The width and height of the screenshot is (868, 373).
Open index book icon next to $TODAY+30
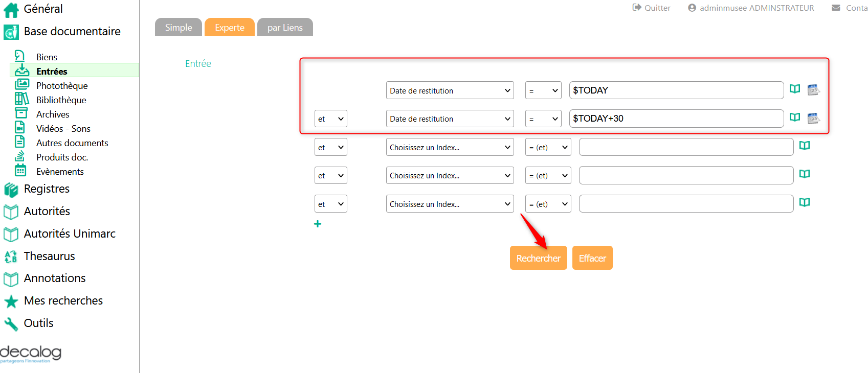[794, 118]
